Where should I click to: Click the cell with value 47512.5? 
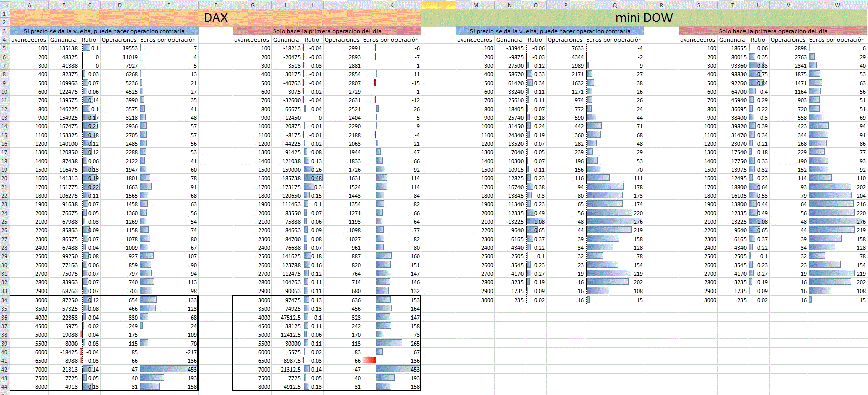point(287,318)
